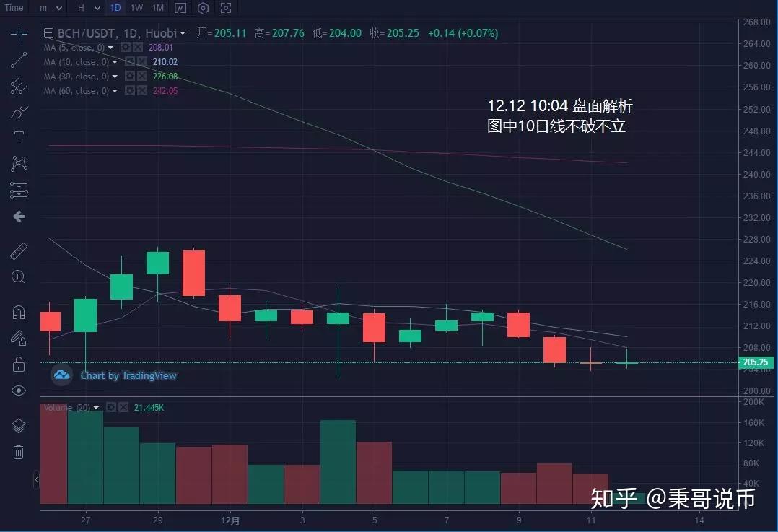Open the pattern drawing tools
Image resolution: width=778 pixels, height=532 pixels.
click(19, 164)
